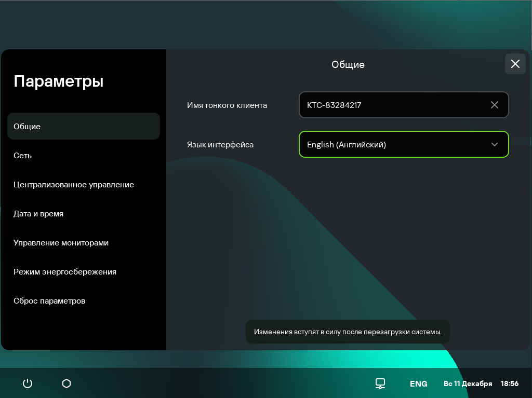Open the Язык интерфейса dropdown
Viewport: 532px width, 398px height.
[395, 144]
